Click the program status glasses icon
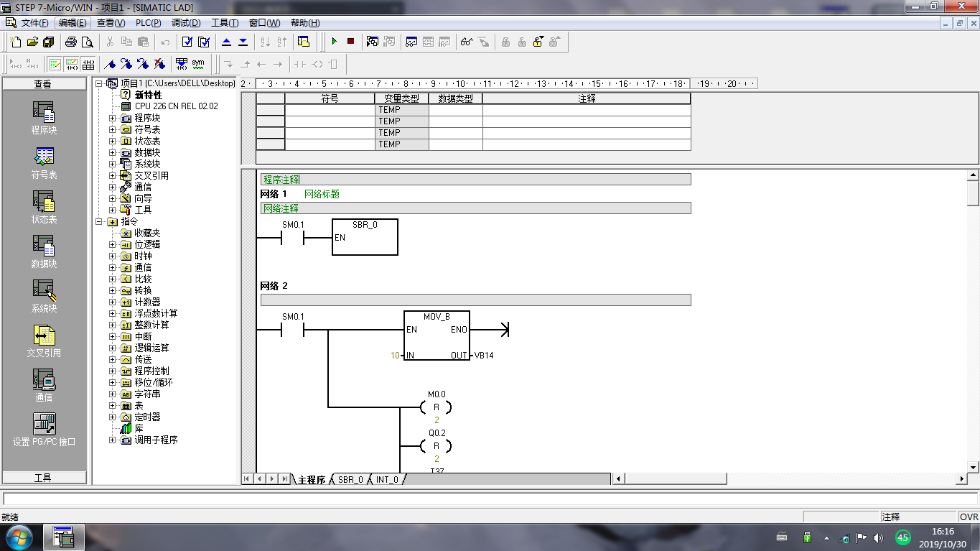Screen dimensions: 980x551 click(x=466, y=42)
